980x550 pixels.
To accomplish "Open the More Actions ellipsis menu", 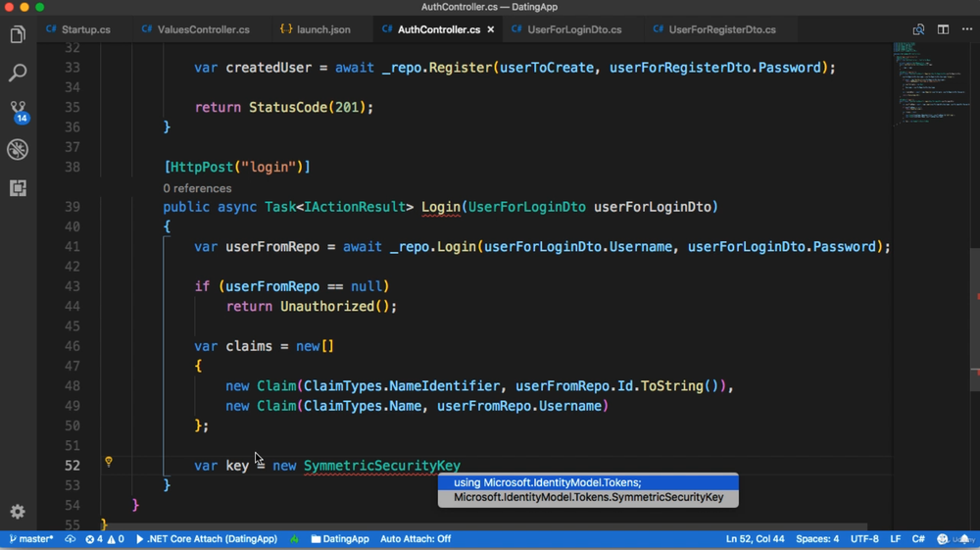I will click(x=967, y=29).
